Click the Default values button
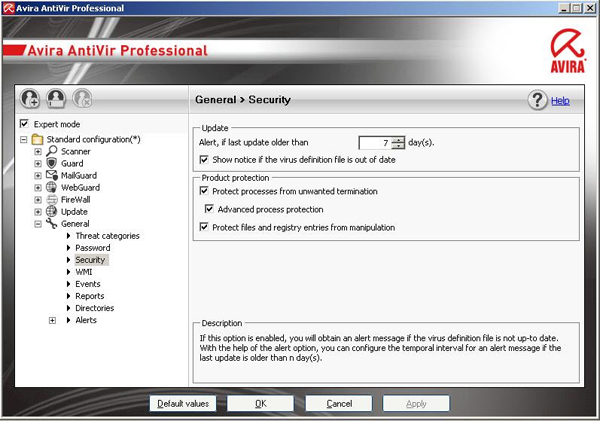This screenshot has width=600, height=421. 183,403
